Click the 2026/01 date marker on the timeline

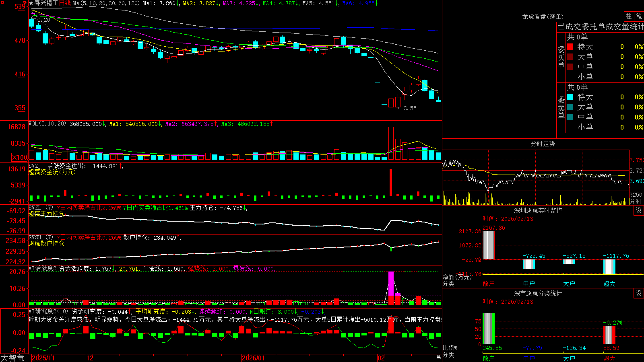click(254, 358)
